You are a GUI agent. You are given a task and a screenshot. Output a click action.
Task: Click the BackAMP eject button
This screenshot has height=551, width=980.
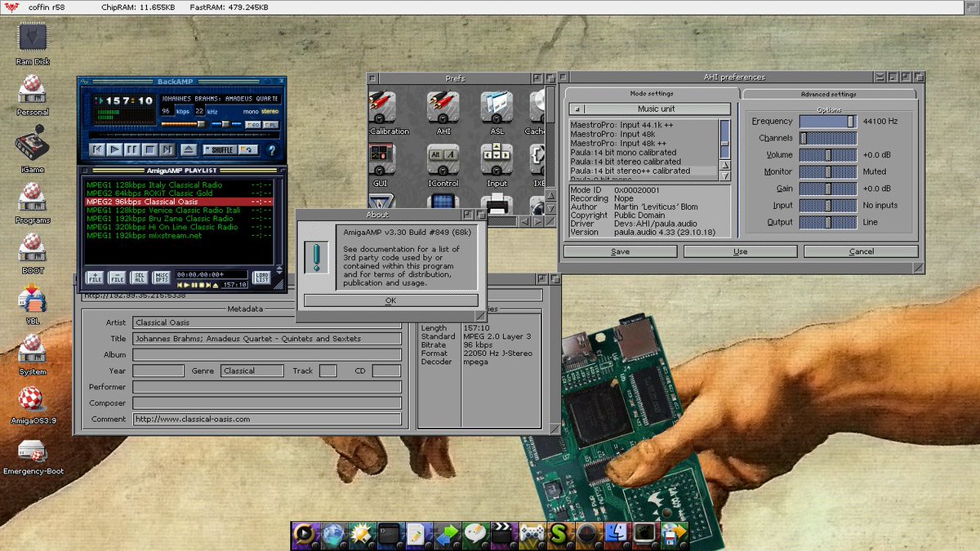coord(189,149)
